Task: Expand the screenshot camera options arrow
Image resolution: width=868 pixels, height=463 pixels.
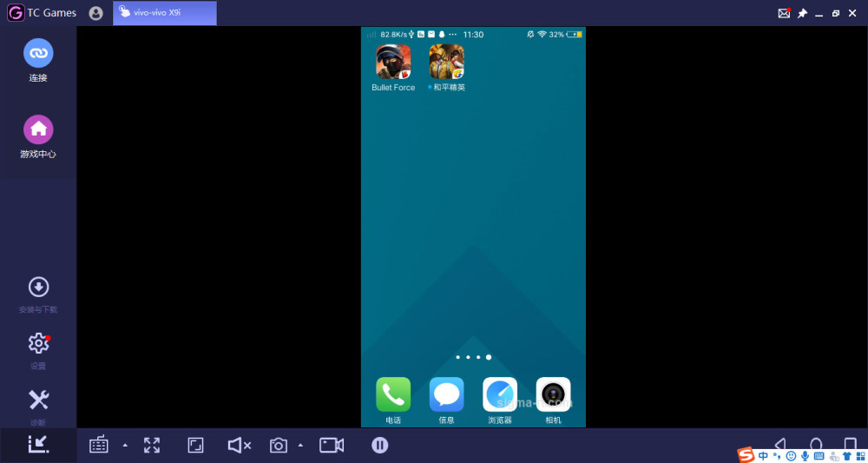Action: click(x=300, y=446)
